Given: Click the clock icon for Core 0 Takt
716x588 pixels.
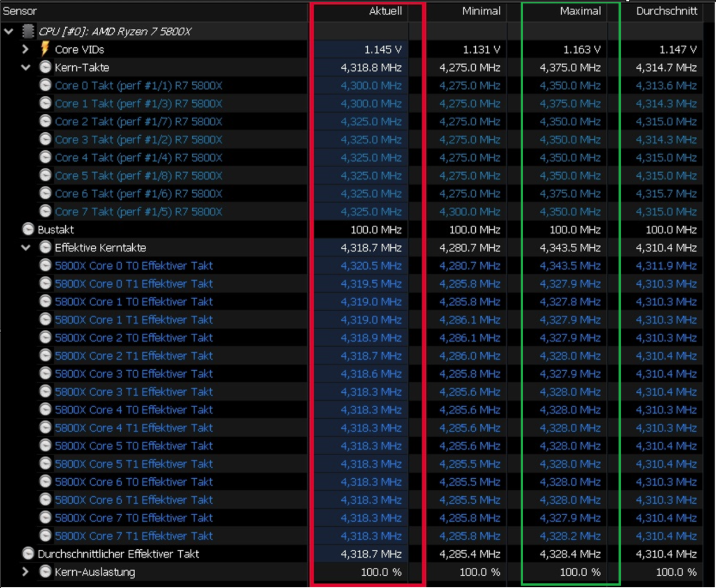Looking at the screenshot, I should [45, 85].
